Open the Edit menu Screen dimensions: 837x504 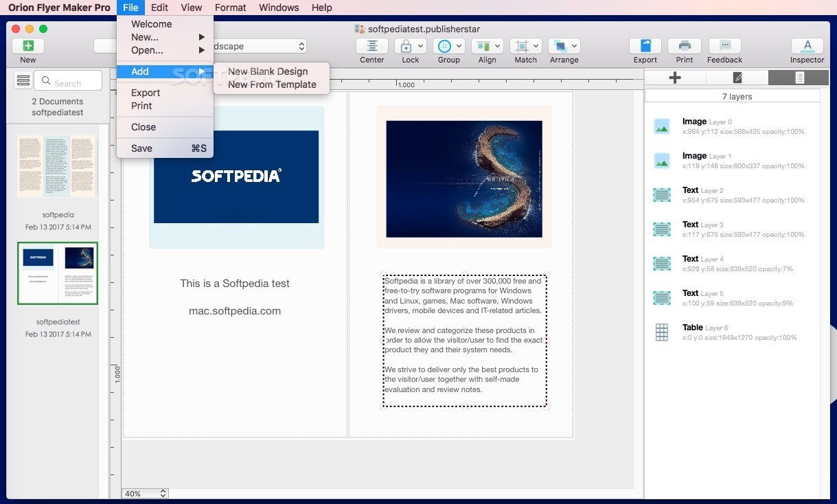pos(159,8)
